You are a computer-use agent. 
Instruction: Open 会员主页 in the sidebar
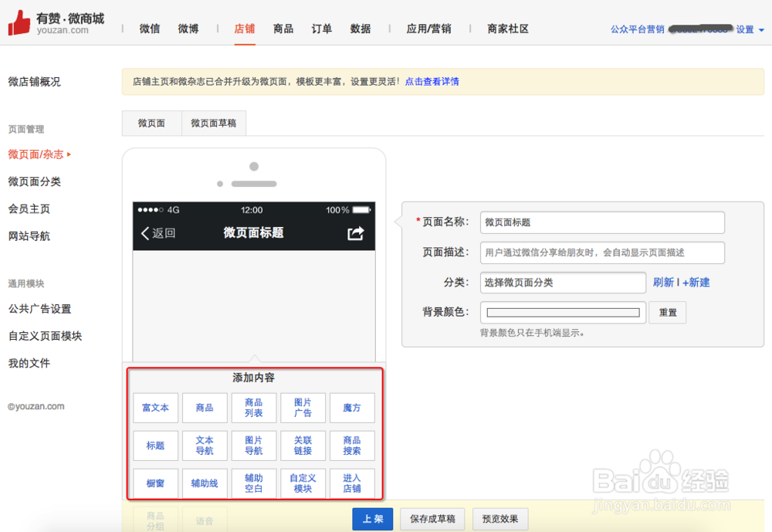(29, 208)
